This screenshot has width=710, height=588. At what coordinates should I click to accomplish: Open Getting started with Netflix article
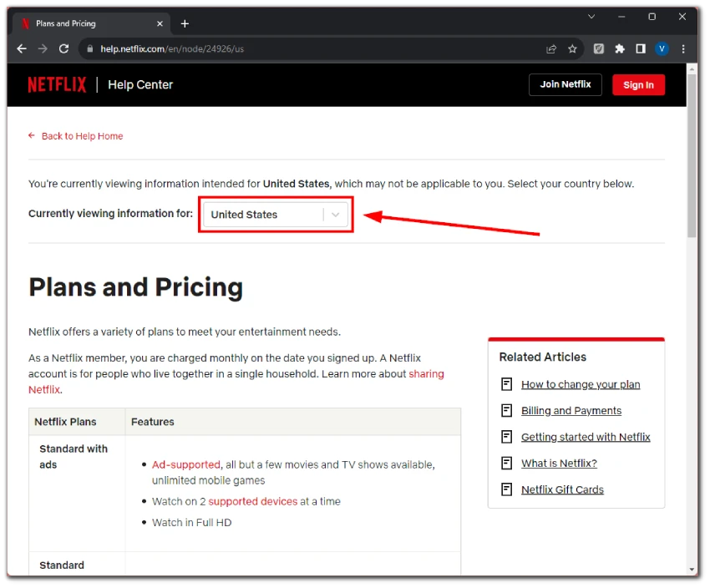[x=586, y=437]
